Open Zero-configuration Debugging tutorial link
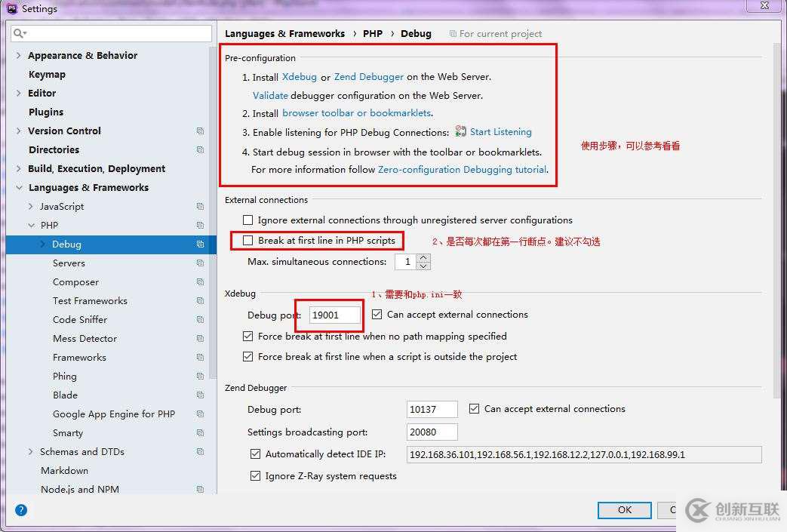The image size is (787, 532). click(462, 170)
